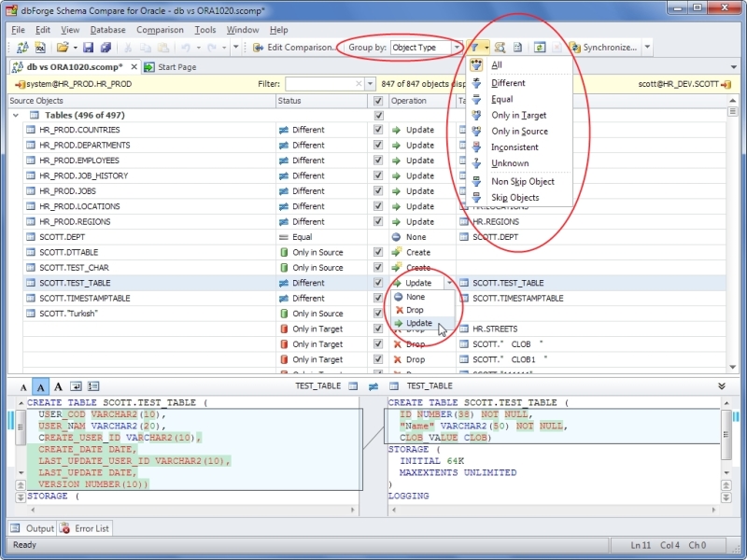
Task: Open the document tabs list arrow
Action: [x=733, y=67]
